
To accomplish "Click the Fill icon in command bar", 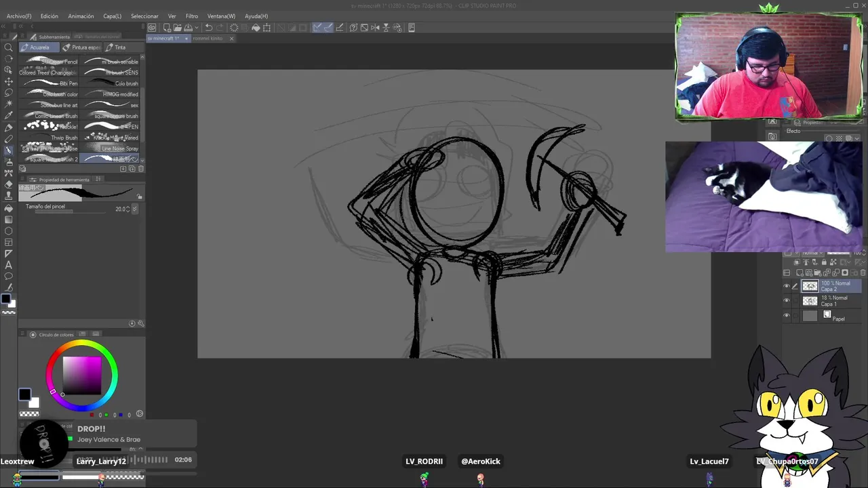I will click(x=256, y=28).
